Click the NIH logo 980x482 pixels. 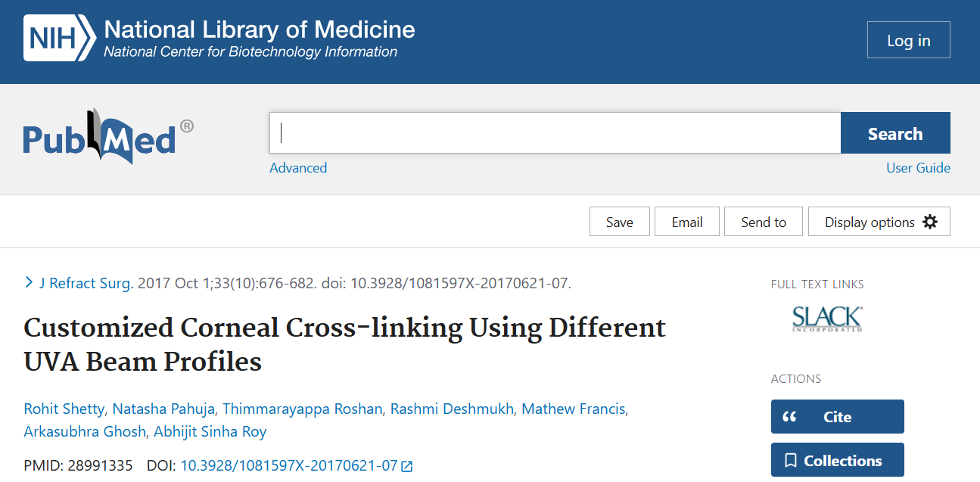coord(59,38)
